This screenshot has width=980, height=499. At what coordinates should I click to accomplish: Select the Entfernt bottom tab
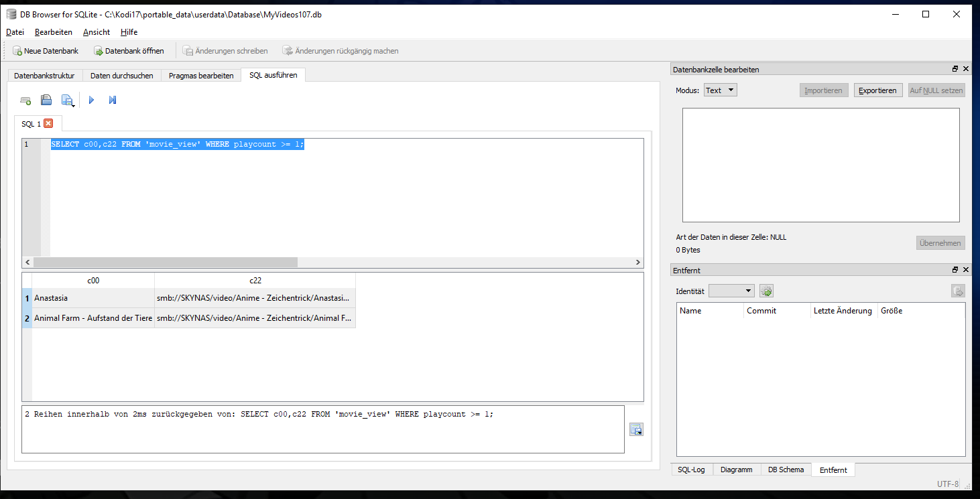pyautogui.click(x=833, y=470)
